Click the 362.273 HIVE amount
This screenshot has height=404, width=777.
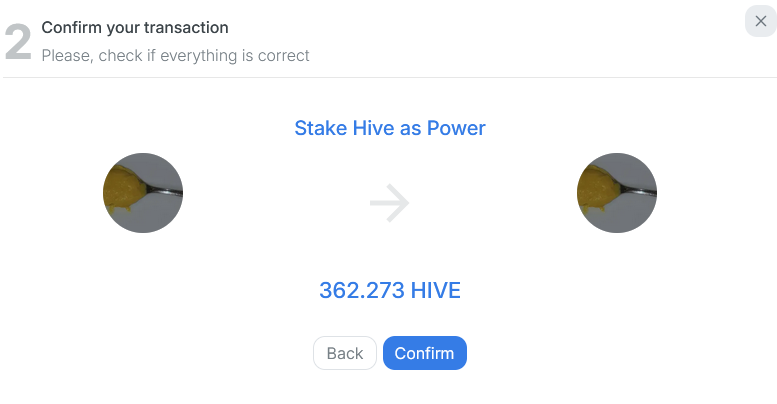(390, 290)
